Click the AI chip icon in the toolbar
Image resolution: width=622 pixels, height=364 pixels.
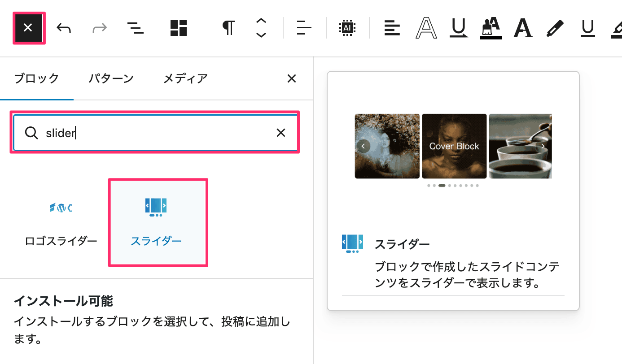coord(347,28)
